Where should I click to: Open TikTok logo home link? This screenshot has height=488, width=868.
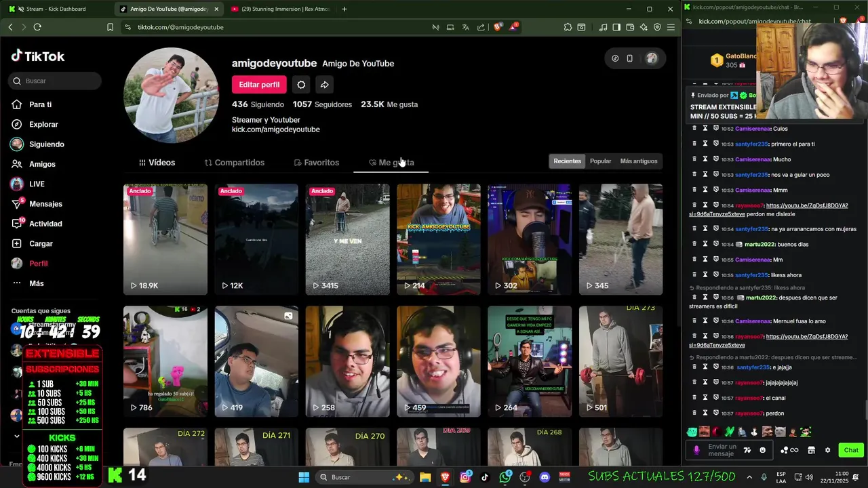pyautogui.click(x=38, y=56)
